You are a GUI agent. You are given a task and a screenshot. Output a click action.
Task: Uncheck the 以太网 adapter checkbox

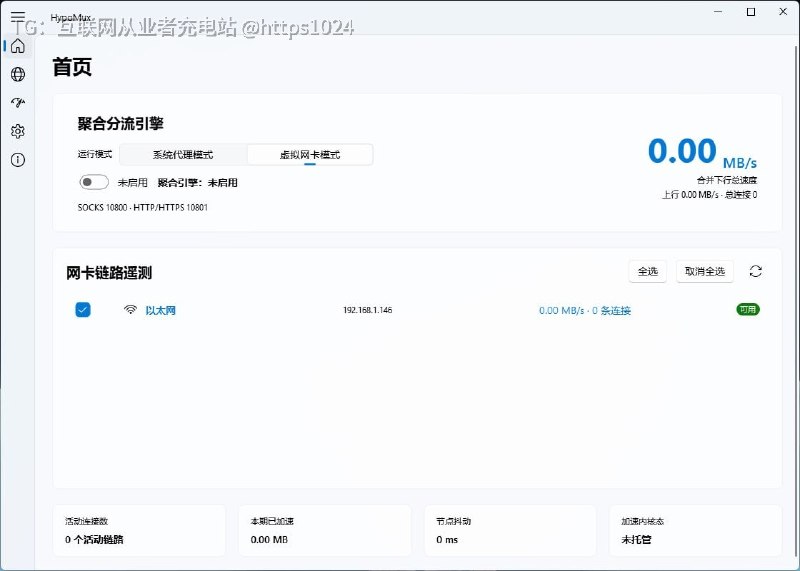(83, 310)
